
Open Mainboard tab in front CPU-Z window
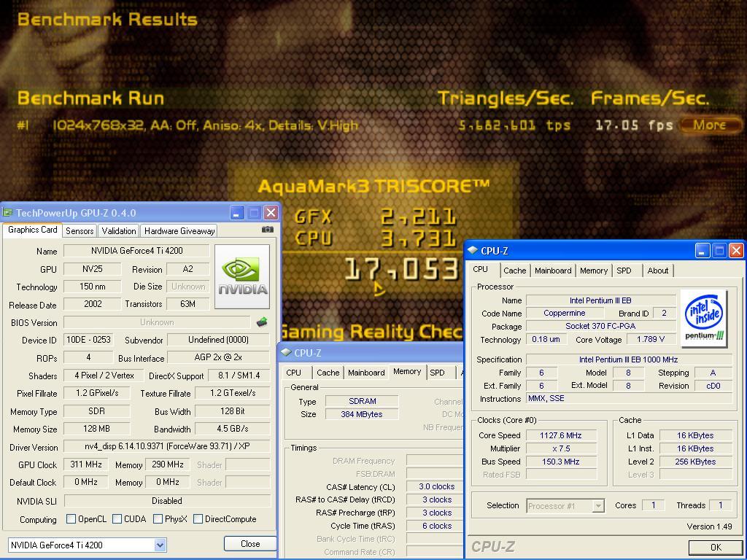tap(553, 271)
